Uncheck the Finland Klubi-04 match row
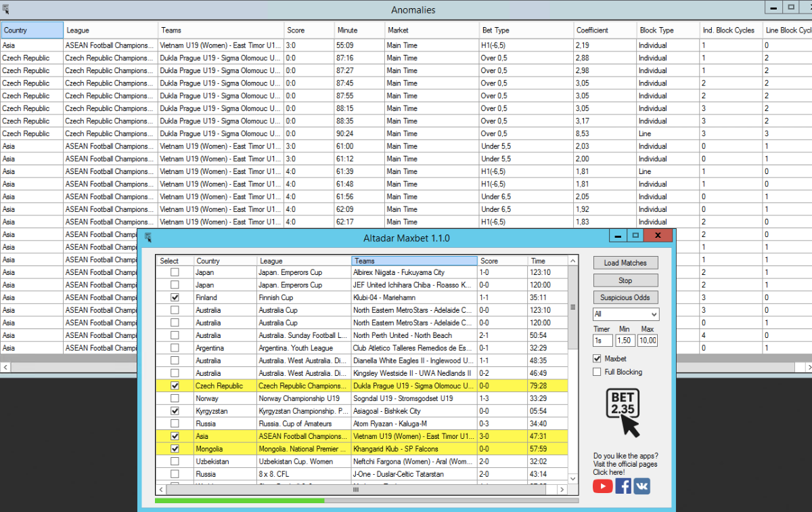The width and height of the screenshot is (812, 512). [x=175, y=297]
